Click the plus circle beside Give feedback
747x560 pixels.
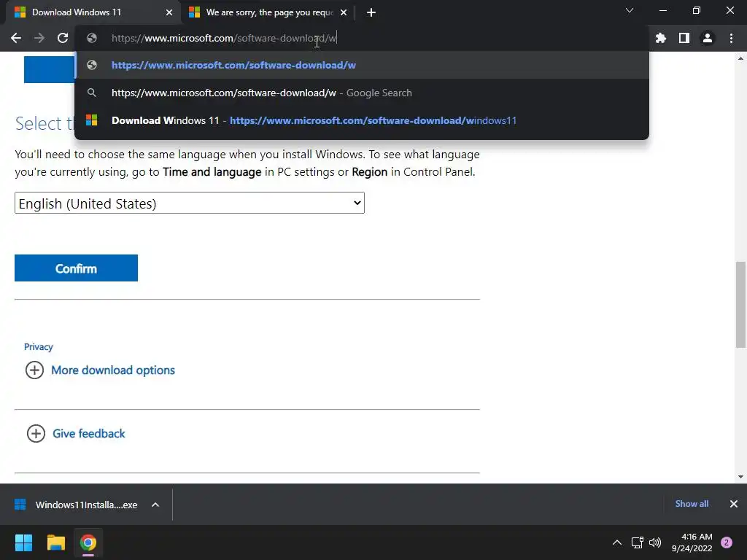point(36,433)
